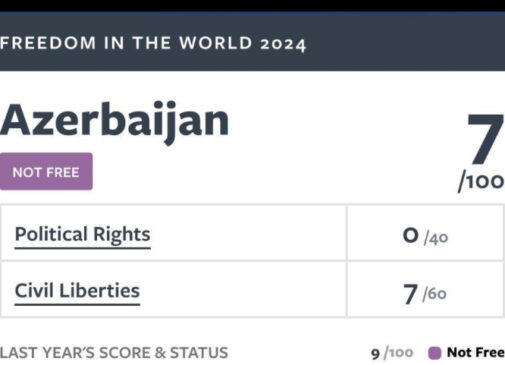The height and width of the screenshot is (365, 505).
Task: Click the Civil Liberties score 7
Action: point(410,294)
